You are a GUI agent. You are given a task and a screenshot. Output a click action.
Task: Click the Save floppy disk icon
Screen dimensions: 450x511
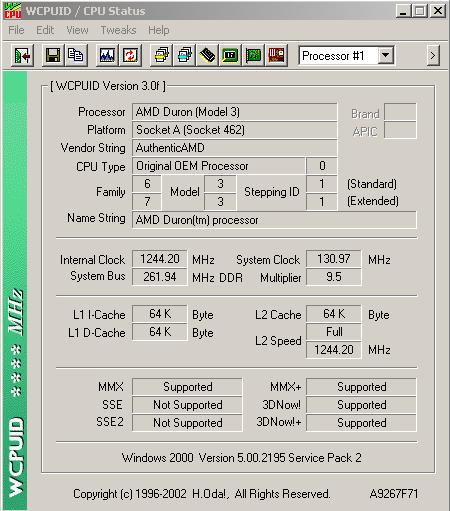point(53,55)
